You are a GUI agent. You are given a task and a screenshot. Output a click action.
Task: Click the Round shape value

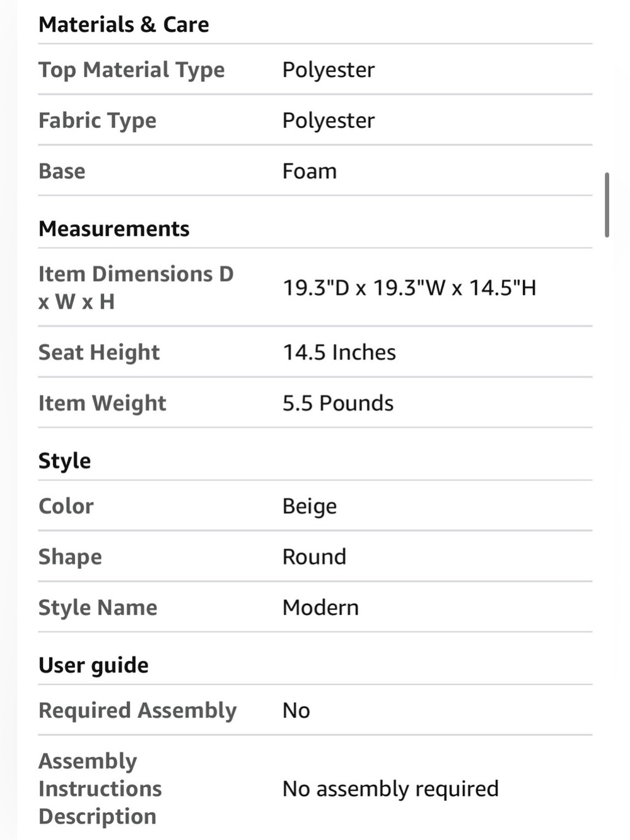pyautogui.click(x=314, y=556)
